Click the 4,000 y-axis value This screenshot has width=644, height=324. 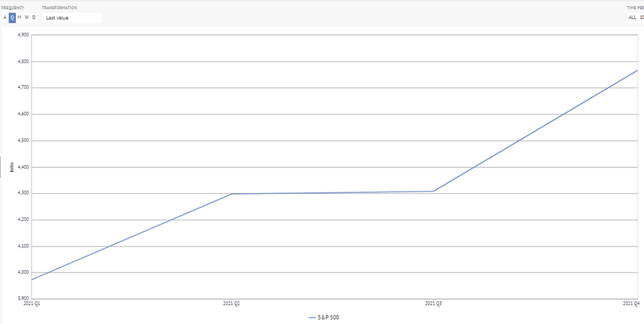(23, 272)
